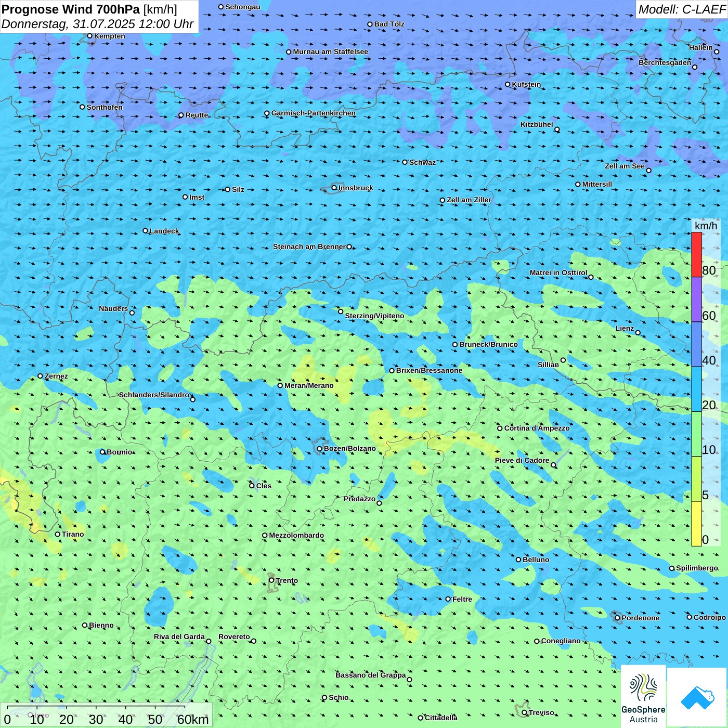Click the Schlanders/Silandro label
This screenshot has height=728, width=728.
click(154, 395)
